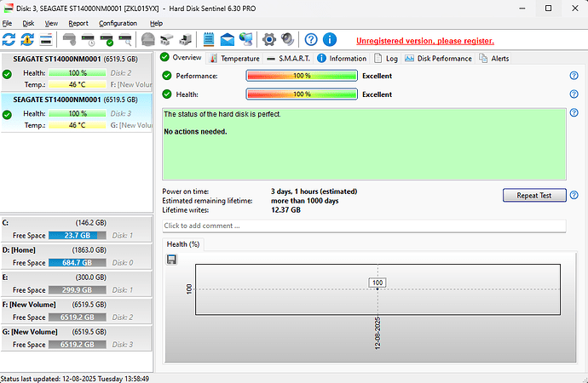This screenshot has width=588, height=383.
Task: Click the refresh icon with warning triangle
Action: [x=27, y=39]
